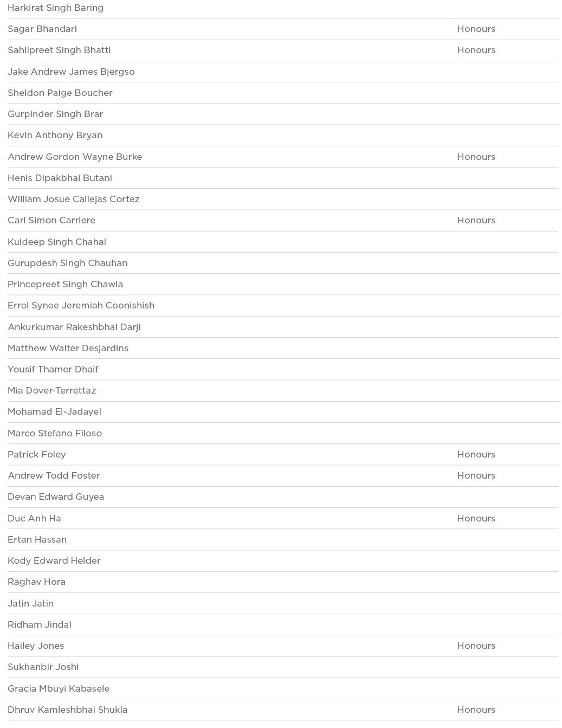The image size is (562, 728).
Task: Select Gurupdesh Singh Chauhan in list
Action: (68, 263)
